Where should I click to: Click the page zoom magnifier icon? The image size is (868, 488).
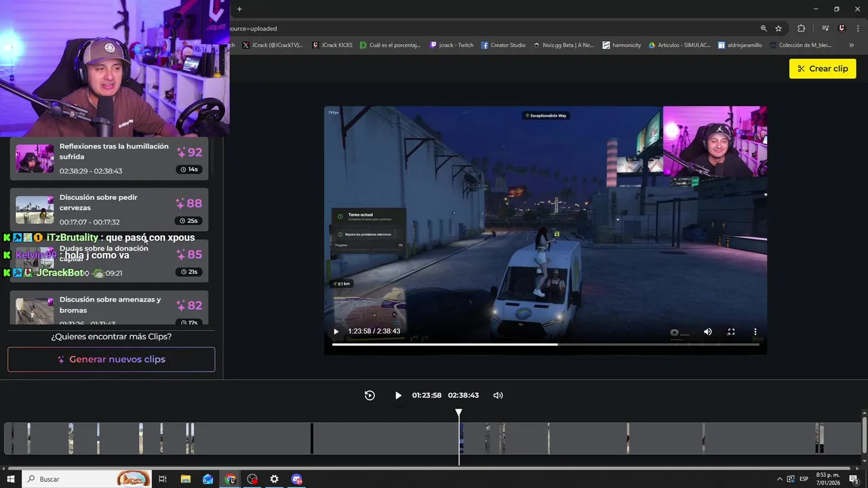764,28
